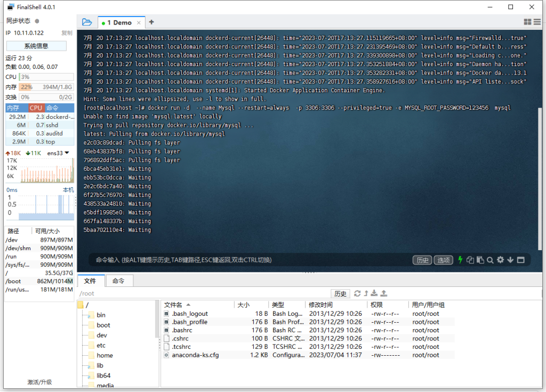Click the paste icon in terminal toolbar
The height and width of the screenshot is (392, 546).
pyautogui.click(x=480, y=260)
